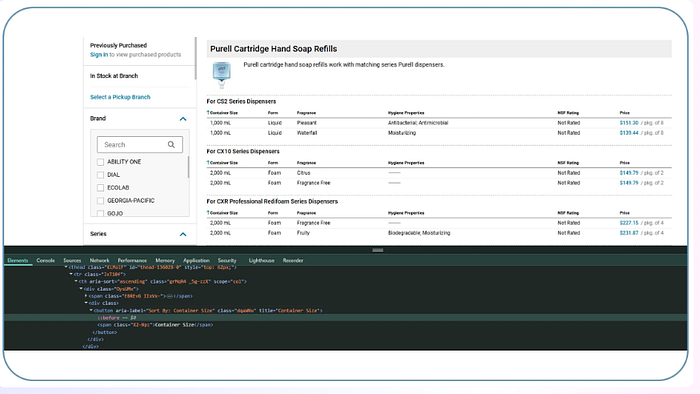Viewport: 700px width, 394px height.
Task: Collapse the button aria-label node triangle
Action: click(x=91, y=310)
